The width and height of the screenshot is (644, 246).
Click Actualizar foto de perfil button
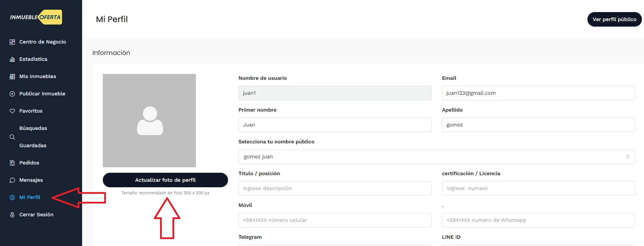[x=165, y=180]
